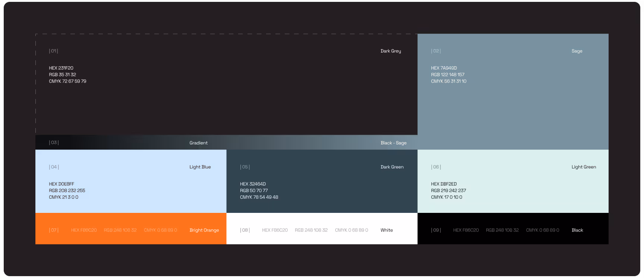
Task: Click the 'RGB 122 148 157' value
Action: click(x=448, y=75)
